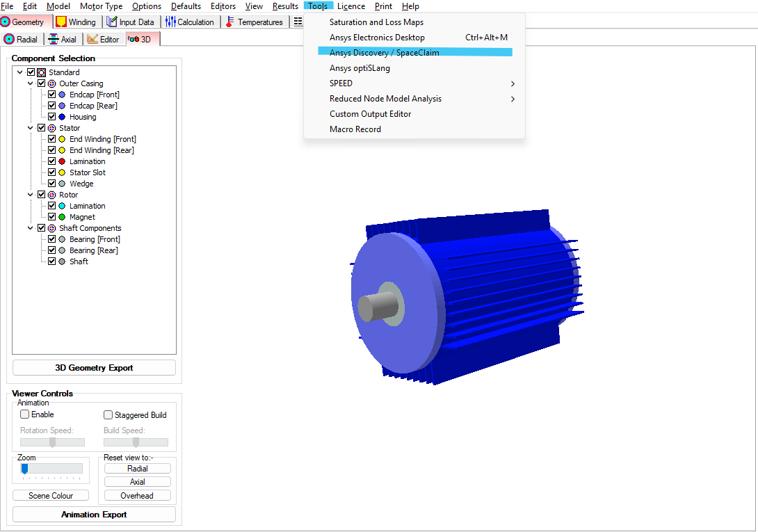Adjust the Zoom slider
Image resolution: width=758 pixels, height=532 pixels.
tap(25, 469)
